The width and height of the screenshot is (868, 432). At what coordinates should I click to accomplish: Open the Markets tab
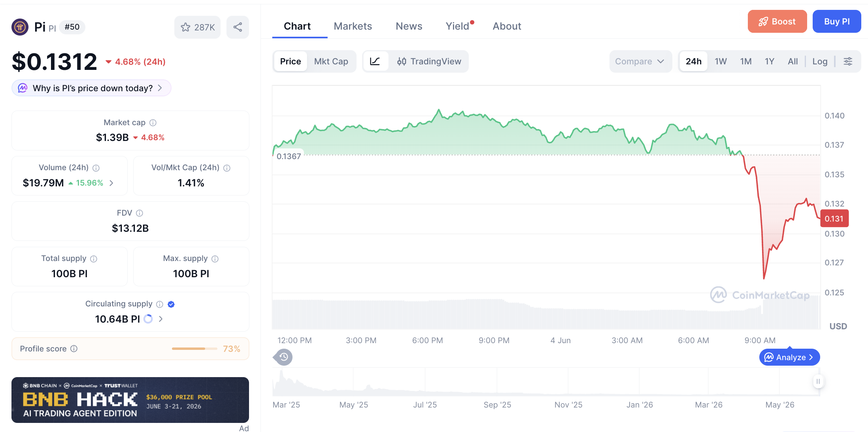pos(353,26)
